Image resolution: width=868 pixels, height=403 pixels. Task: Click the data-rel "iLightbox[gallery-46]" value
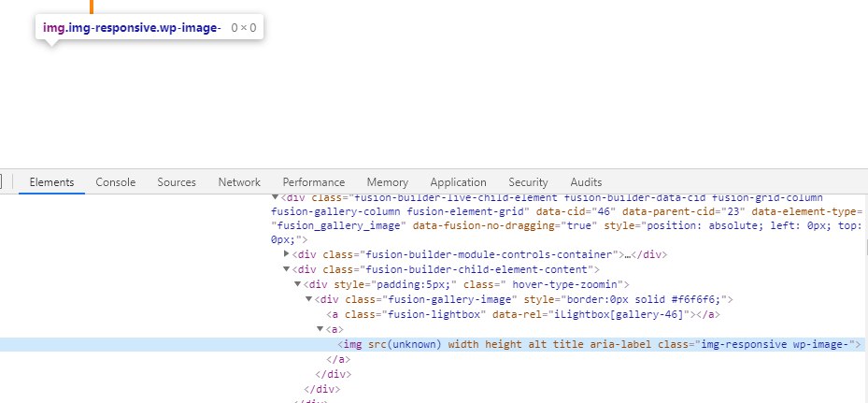pyautogui.click(x=619, y=314)
